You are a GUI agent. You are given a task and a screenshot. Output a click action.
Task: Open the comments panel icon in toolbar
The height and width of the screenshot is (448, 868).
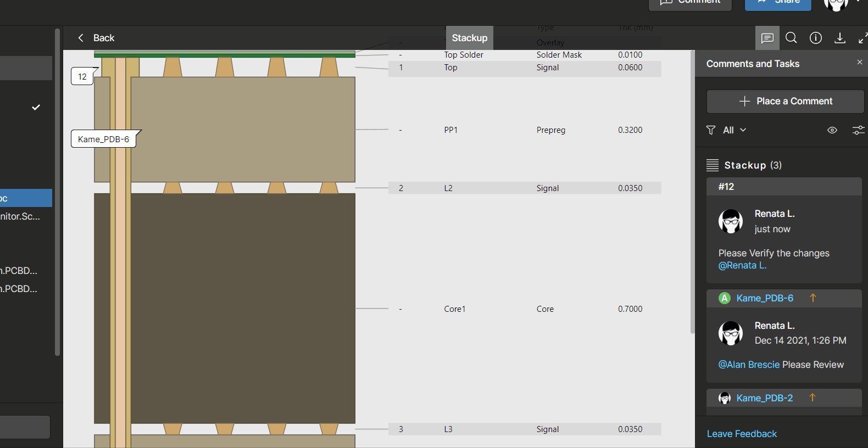tap(767, 38)
